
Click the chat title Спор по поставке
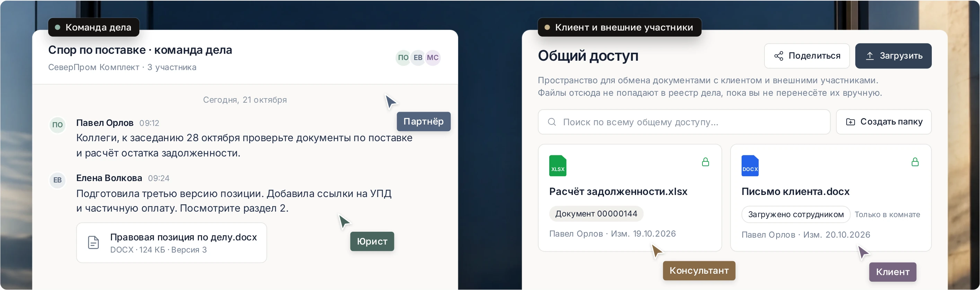140,50
